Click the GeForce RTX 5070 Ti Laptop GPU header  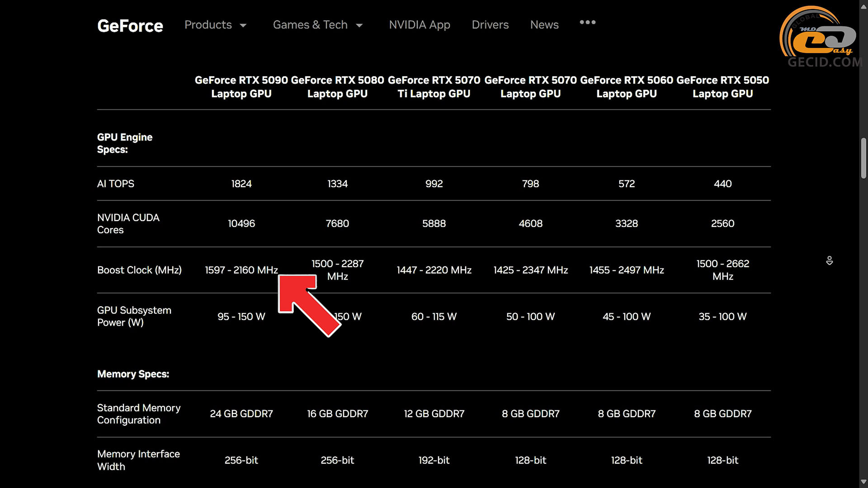tap(434, 87)
